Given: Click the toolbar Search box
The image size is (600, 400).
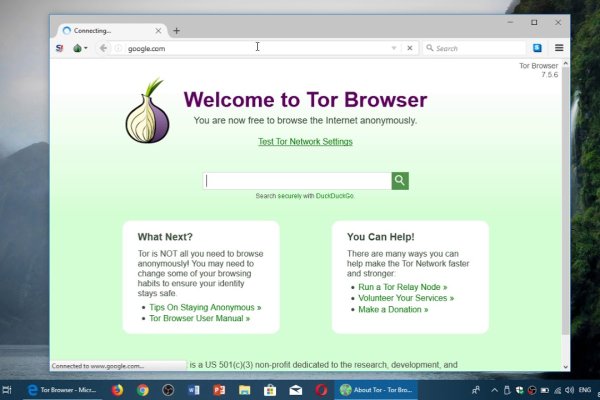Looking at the screenshot, I should point(475,48).
